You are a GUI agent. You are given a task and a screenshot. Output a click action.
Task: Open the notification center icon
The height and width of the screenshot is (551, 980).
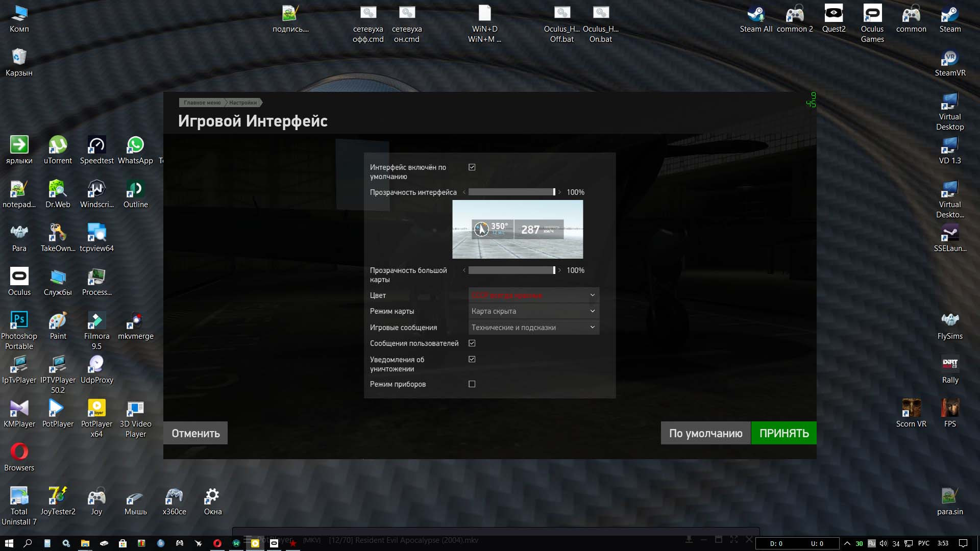pyautogui.click(x=963, y=543)
